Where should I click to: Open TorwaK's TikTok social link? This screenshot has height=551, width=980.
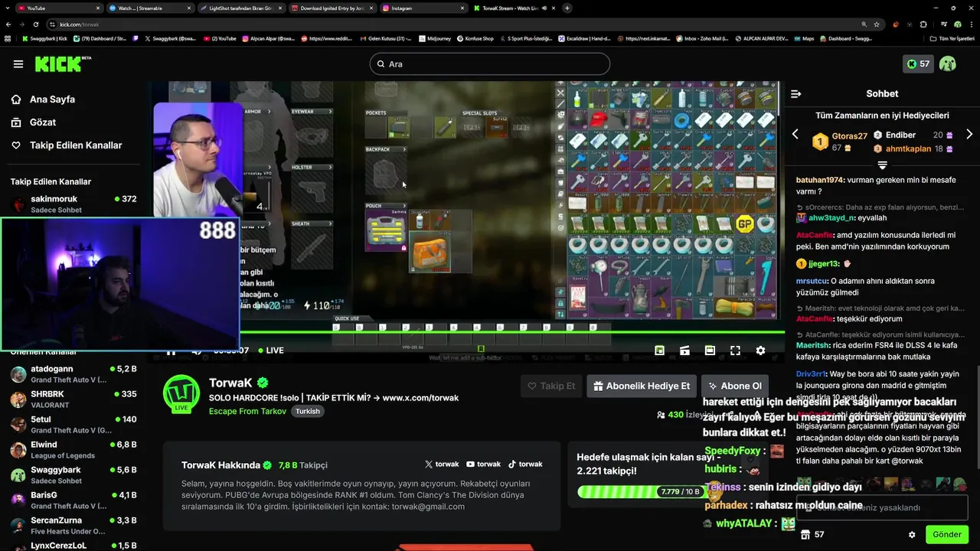pos(525,464)
